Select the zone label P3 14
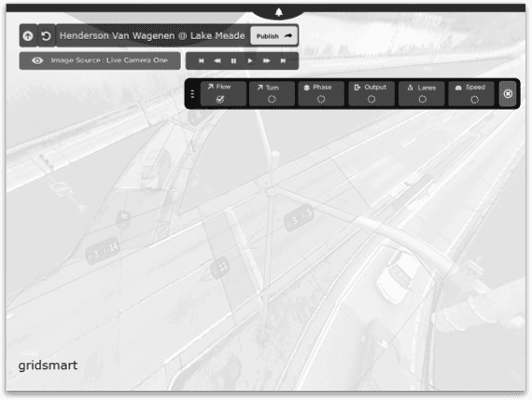Screen dimensions: 532x400 pos(103,251)
